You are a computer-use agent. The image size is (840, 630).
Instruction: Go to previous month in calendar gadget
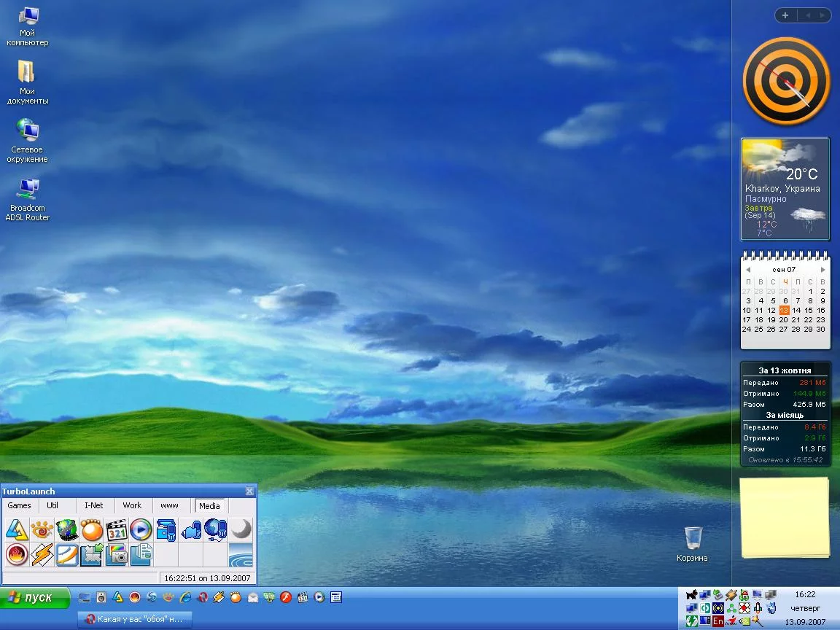tap(748, 270)
